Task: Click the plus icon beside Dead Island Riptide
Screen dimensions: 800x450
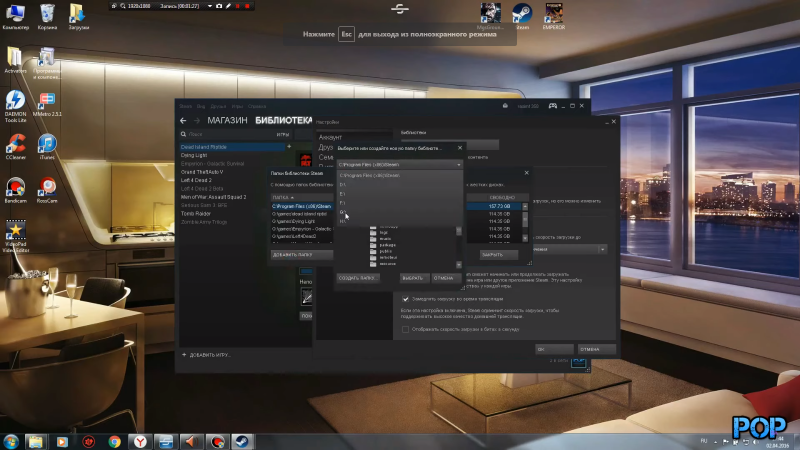Action: point(289,146)
